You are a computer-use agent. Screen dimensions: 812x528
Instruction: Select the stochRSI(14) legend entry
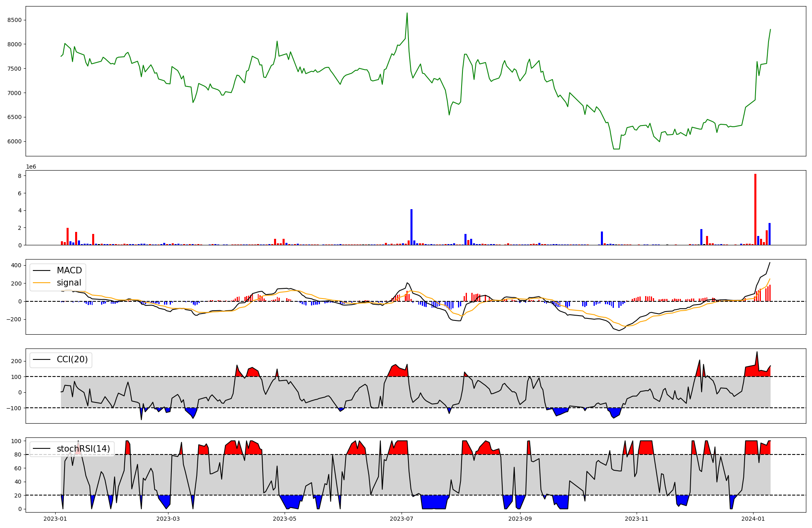tap(83, 449)
